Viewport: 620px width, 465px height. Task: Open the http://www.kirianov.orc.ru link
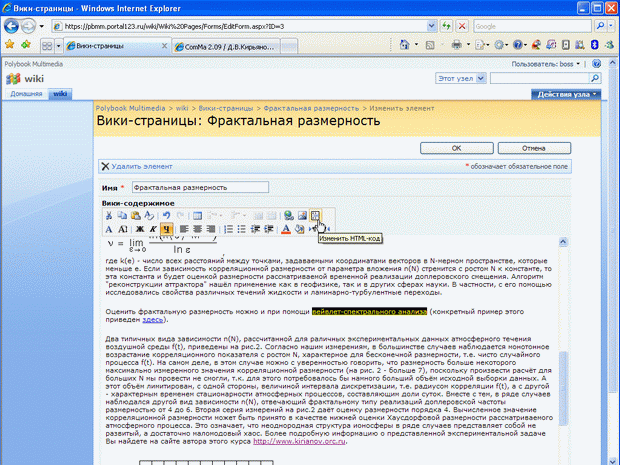pyautogui.click(x=299, y=441)
